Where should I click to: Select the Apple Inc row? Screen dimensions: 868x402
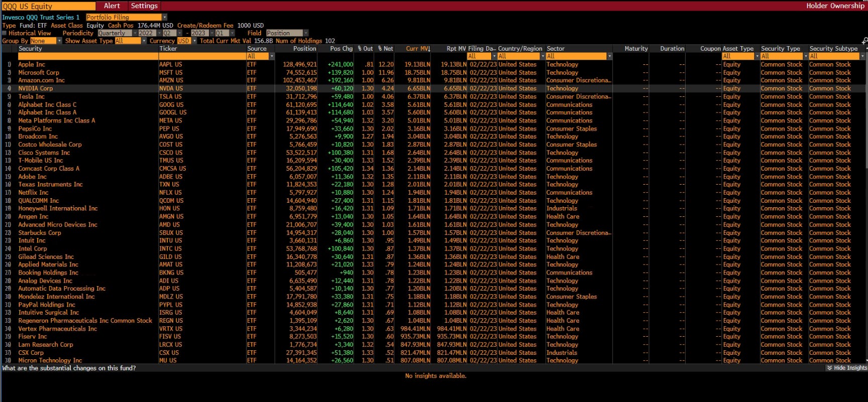pyautogui.click(x=433, y=64)
